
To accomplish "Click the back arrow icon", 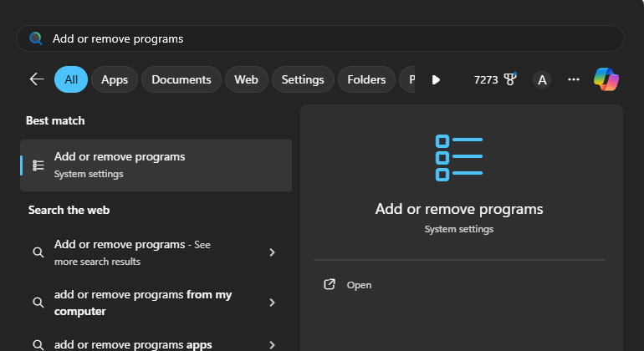I will 37,79.
